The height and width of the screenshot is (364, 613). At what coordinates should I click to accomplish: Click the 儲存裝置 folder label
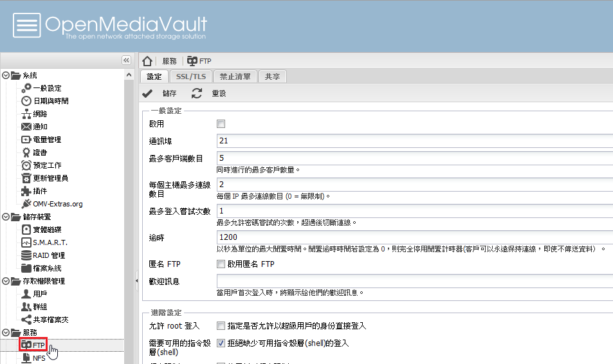(37, 217)
